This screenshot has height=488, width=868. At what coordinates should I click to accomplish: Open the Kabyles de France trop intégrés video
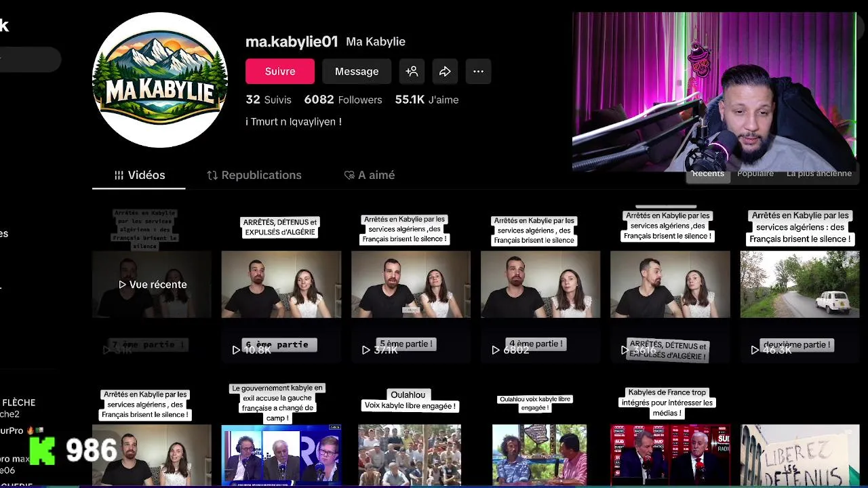coord(670,435)
